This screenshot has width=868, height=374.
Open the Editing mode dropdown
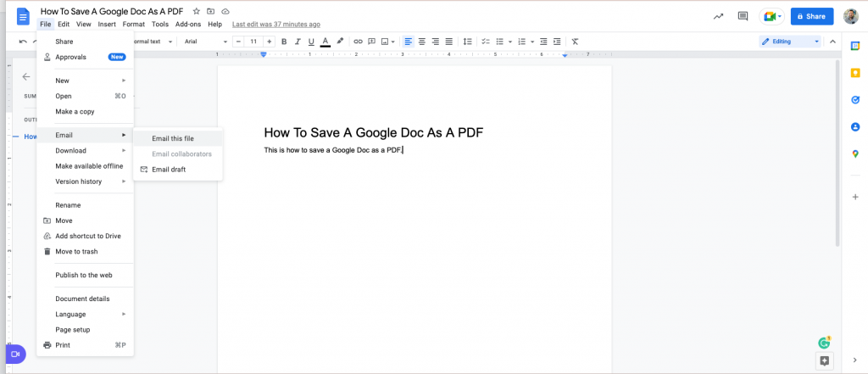[x=790, y=42]
